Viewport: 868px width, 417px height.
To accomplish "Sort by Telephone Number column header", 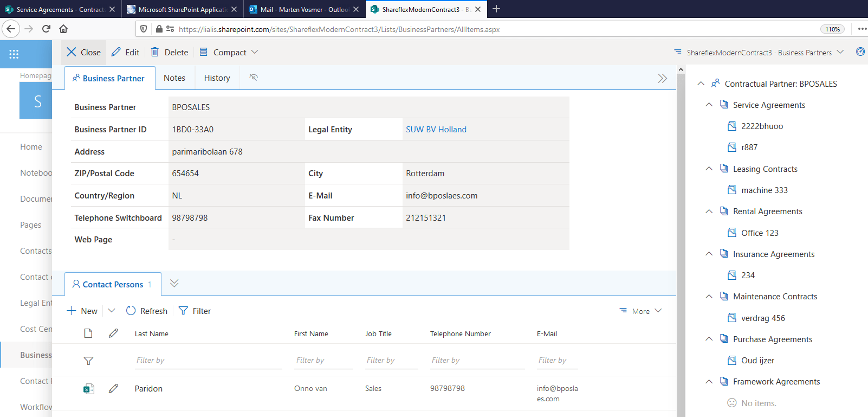I will pos(461,333).
